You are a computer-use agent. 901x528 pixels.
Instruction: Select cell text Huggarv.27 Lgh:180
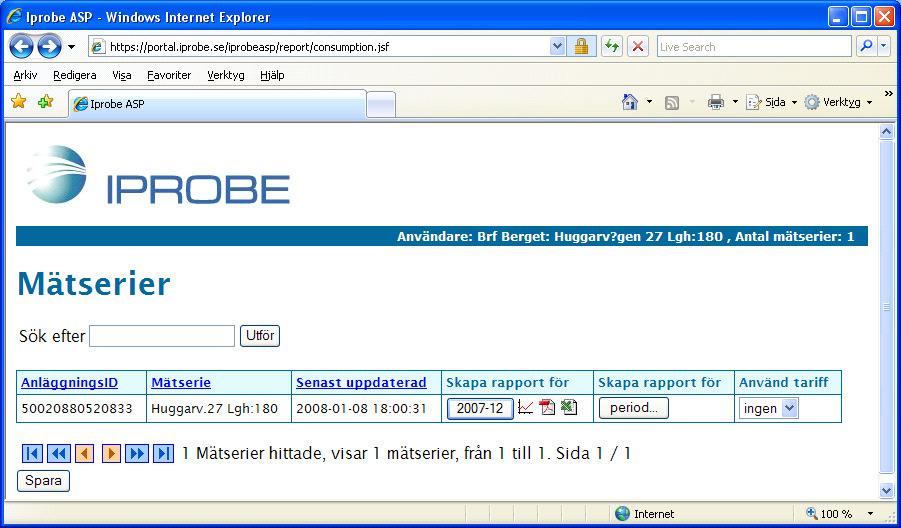point(214,408)
